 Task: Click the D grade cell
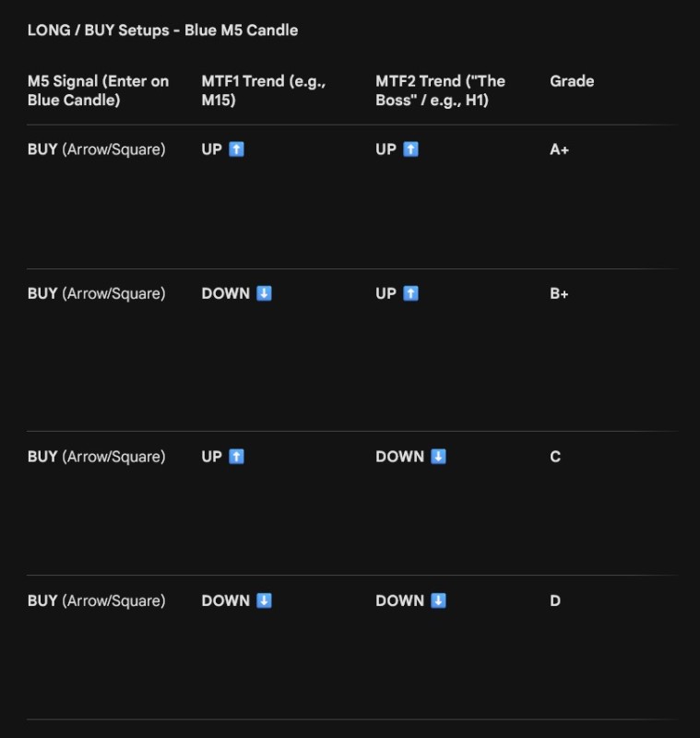click(x=555, y=601)
